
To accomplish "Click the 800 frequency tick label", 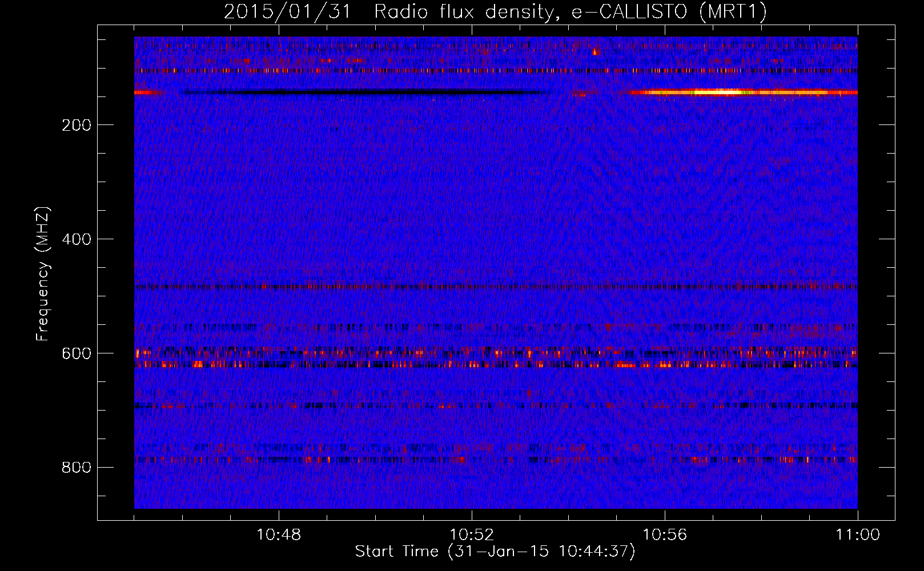I will point(77,468).
